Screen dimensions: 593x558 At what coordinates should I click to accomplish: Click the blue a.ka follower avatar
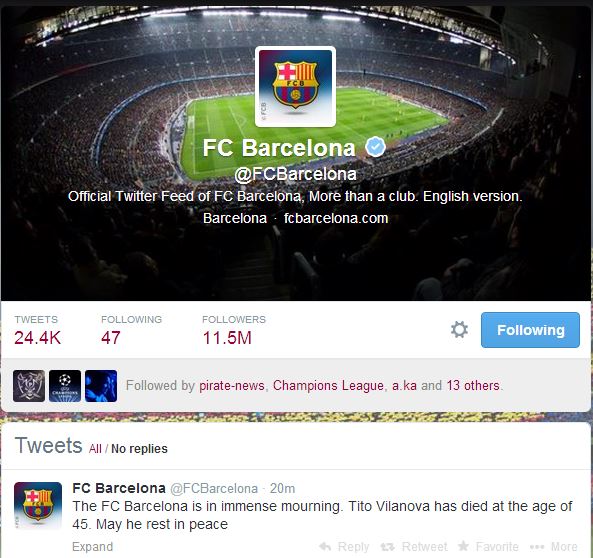[x=101, y=386]
